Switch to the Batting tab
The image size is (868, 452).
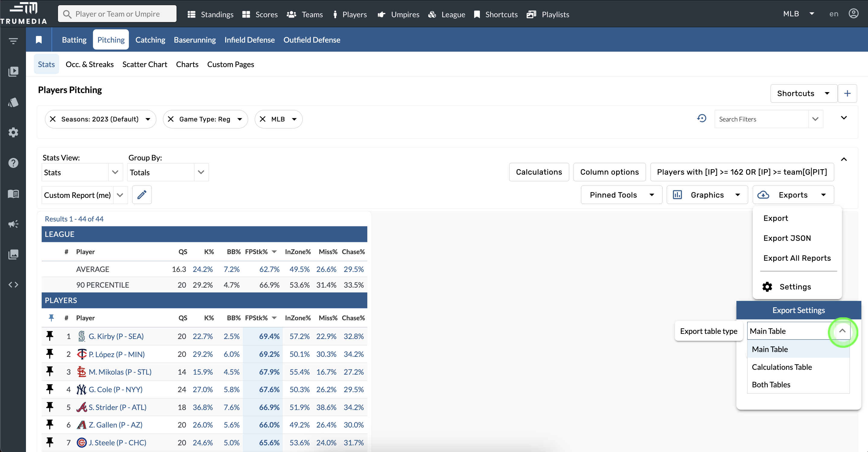(x=74, y=40)
